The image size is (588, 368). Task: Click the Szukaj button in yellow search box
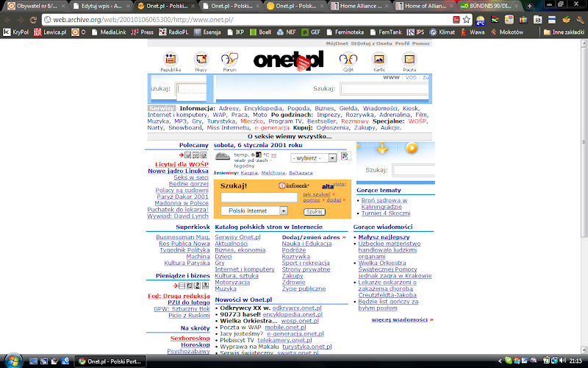tap(315, 212)
